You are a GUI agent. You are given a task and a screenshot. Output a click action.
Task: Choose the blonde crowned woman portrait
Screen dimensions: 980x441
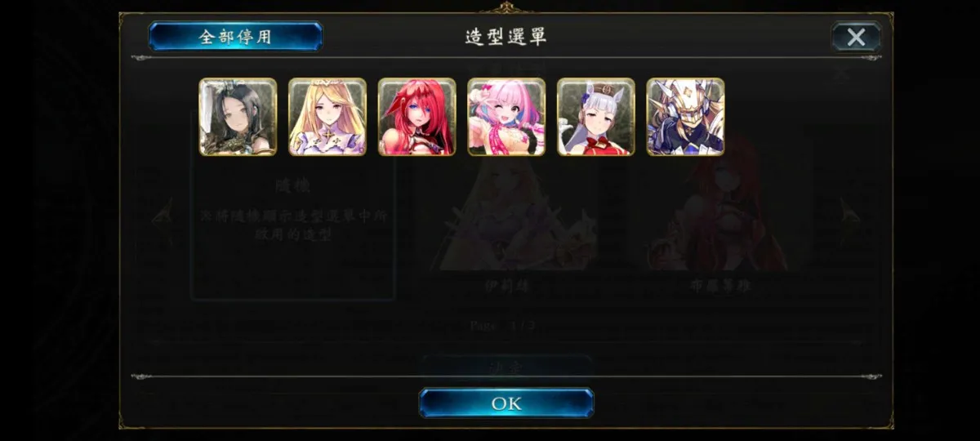tap(327, 117)
